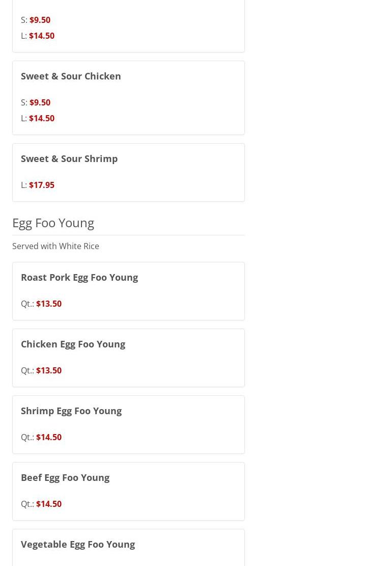
Task: Select large $14.50 Sweet & Sour Chicken price
Action: coord(42,118)
